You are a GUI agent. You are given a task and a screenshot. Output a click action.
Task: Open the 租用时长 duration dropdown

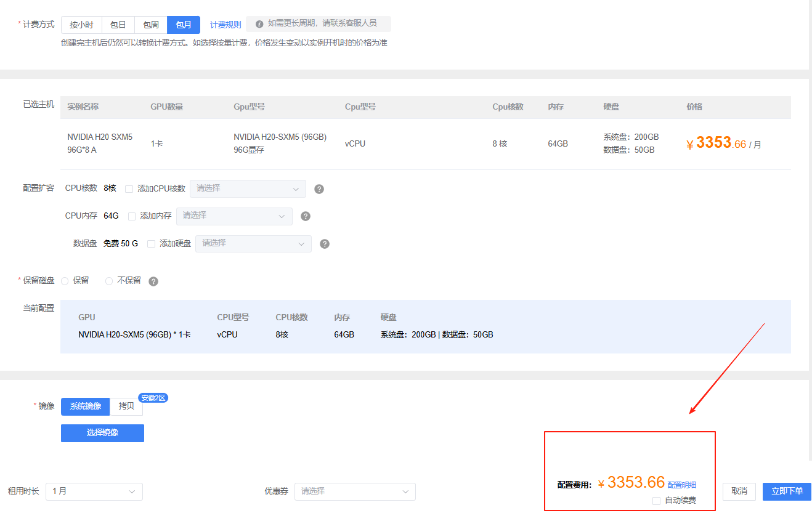pos(94,491)
